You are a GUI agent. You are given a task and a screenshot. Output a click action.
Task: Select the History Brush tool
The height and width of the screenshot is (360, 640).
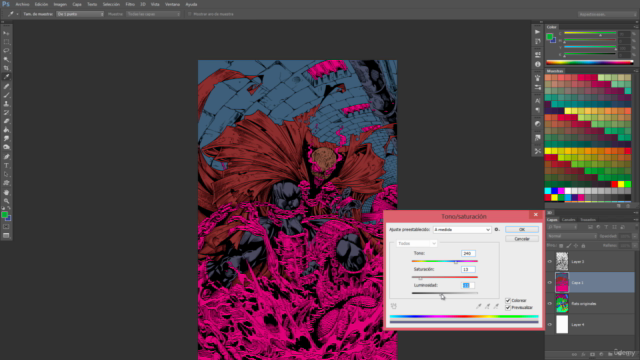6,113
